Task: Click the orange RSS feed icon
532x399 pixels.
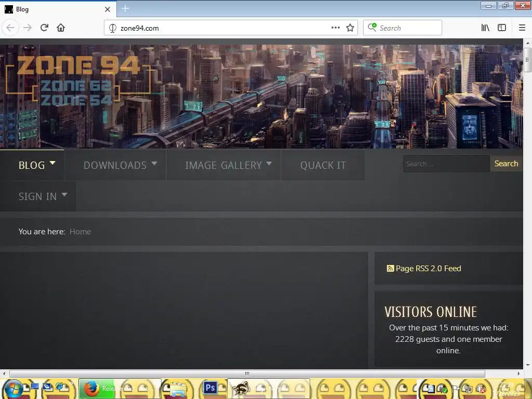Action: click(x=390, y=269)
